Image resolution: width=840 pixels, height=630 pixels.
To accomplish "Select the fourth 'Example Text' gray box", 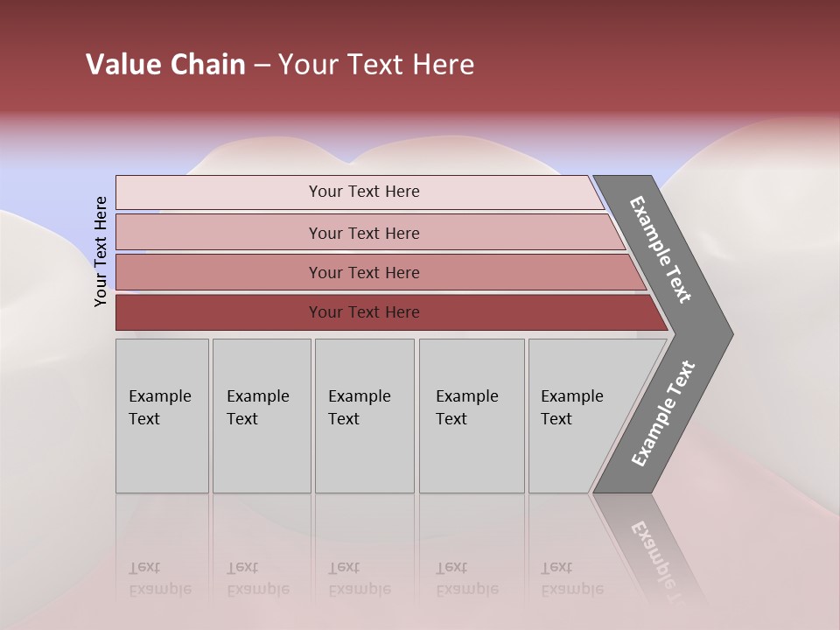I will (x=471, y=416).
